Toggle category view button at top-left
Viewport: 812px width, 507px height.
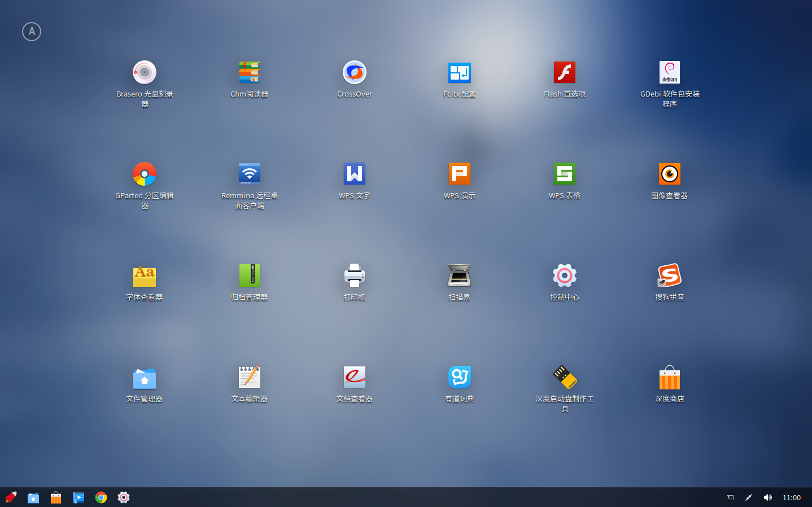pos(32,32)
